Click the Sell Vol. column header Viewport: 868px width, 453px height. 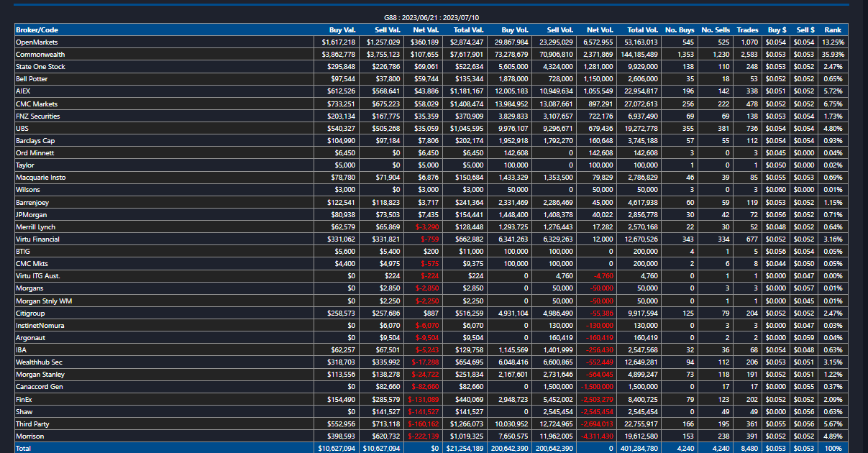(x=560, y=30)
